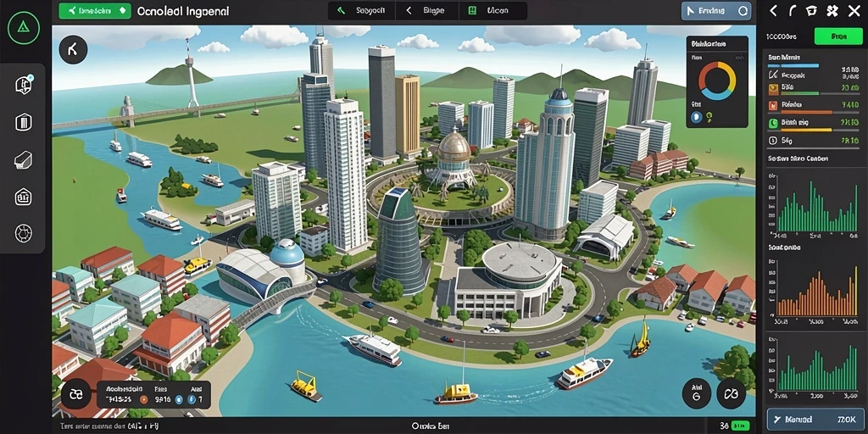
Task: Click the blue progress bar in right panel
Action: (793, 66)
